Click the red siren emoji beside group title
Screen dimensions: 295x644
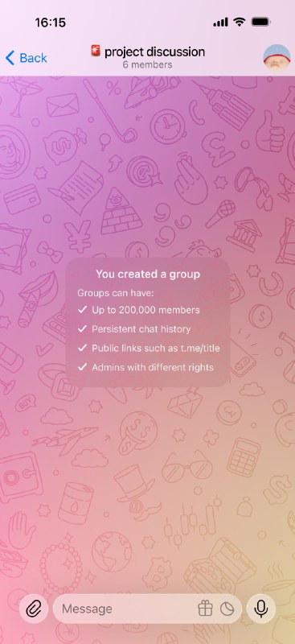pyautogui.click(x=96, y=52)
